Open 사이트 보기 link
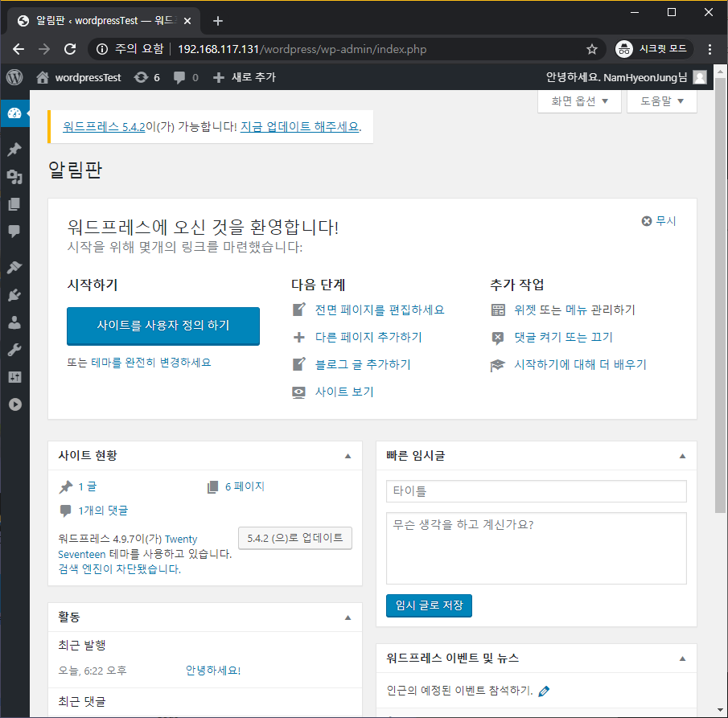This screenshot has height=718, width=728. click(x=344, y=392)
